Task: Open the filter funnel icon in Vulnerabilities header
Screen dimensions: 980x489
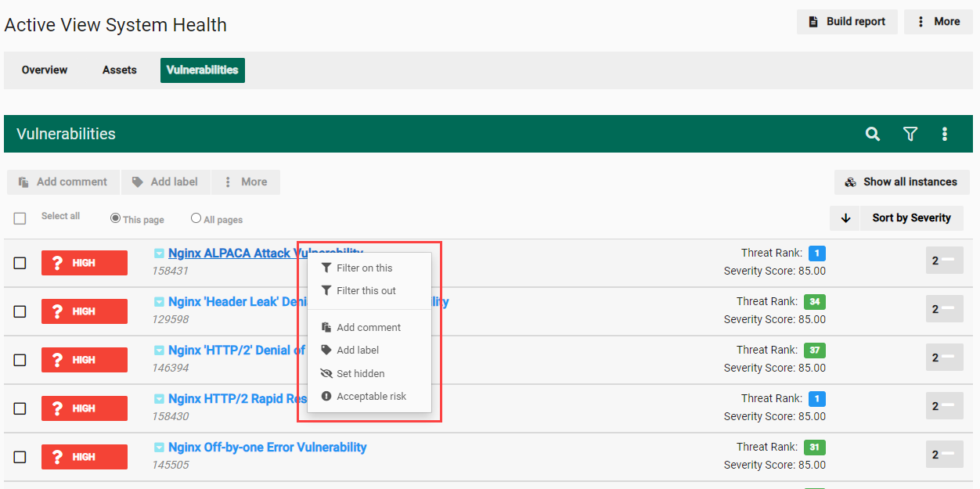Action: 910,134
